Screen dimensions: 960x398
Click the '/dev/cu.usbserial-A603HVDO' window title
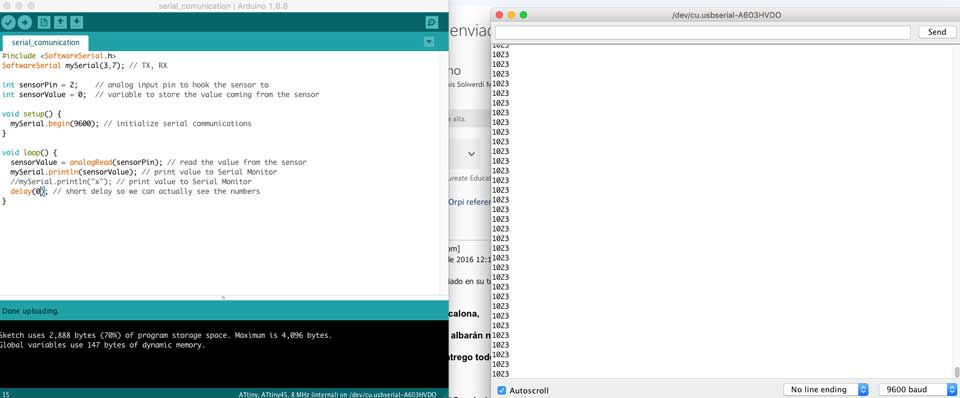(x=726, y=15)
